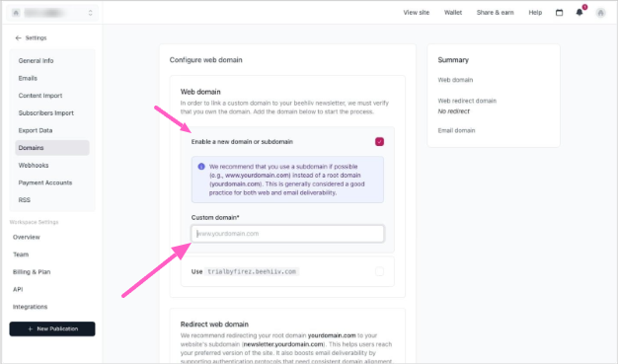Click the Custom domain* label
Image resolution: width=618 pixels, height=364 pixels.
[x=215, y=217]
